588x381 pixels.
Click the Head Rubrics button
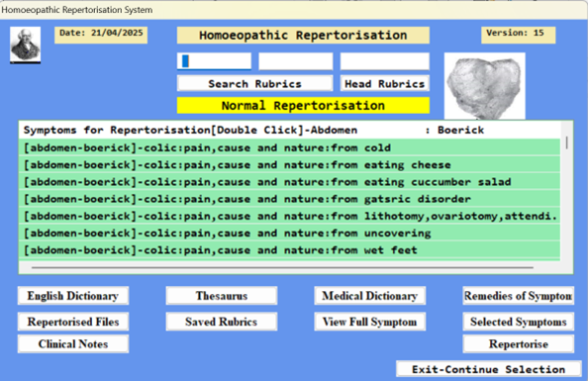[384, 84]
